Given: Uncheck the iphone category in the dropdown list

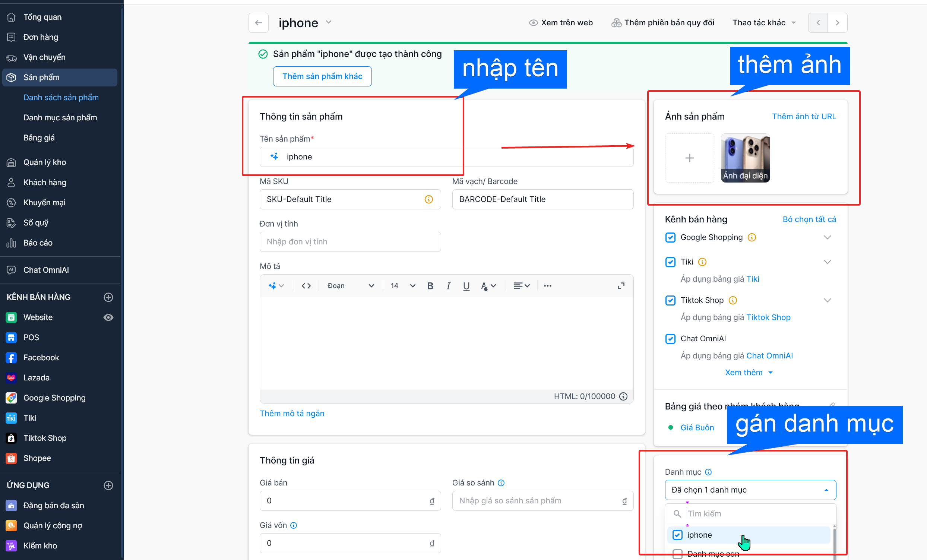Looking at the screenshot, I should 677,535.
